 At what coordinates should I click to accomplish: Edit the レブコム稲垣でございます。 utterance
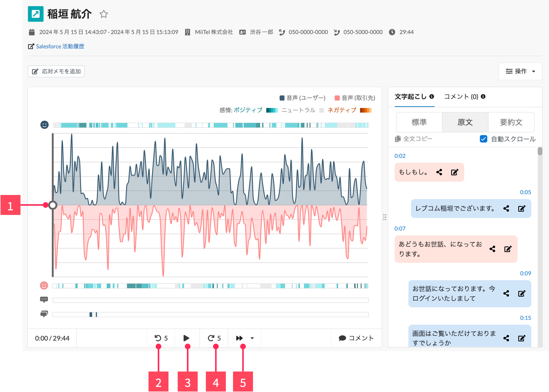pyautogui.click(x=522, y=209)
